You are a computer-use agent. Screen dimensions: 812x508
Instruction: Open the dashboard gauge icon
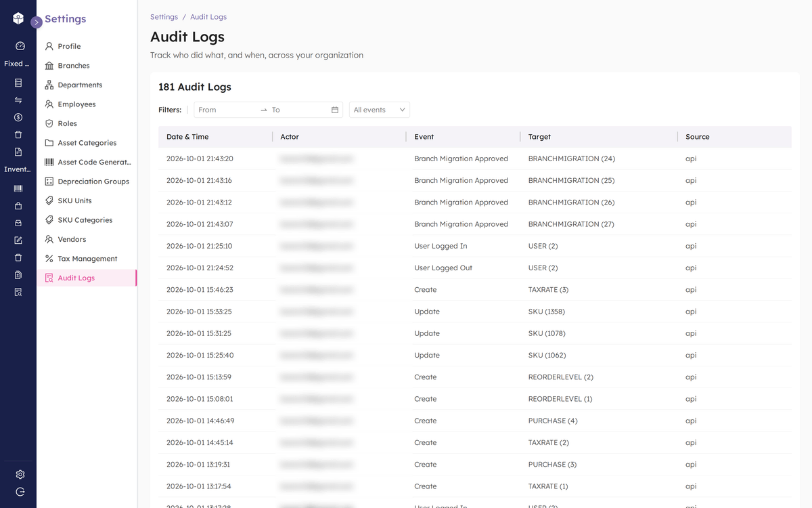pyautogui.click(x=20, y=46)
